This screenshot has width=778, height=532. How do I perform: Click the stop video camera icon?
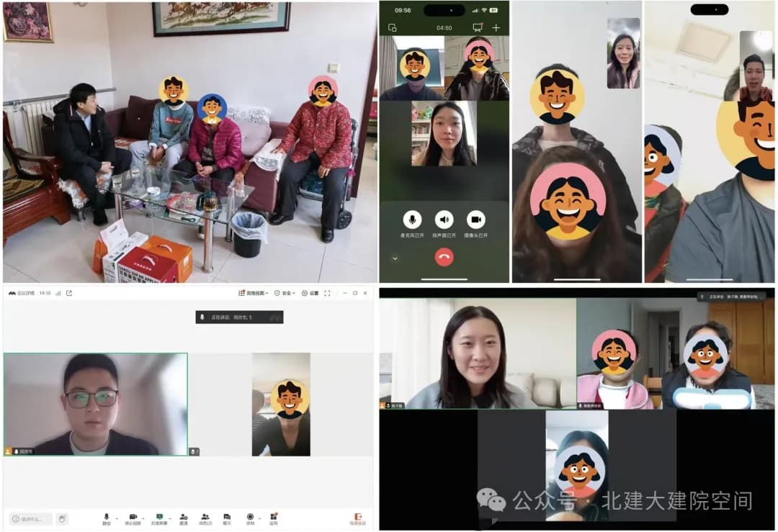133,517
